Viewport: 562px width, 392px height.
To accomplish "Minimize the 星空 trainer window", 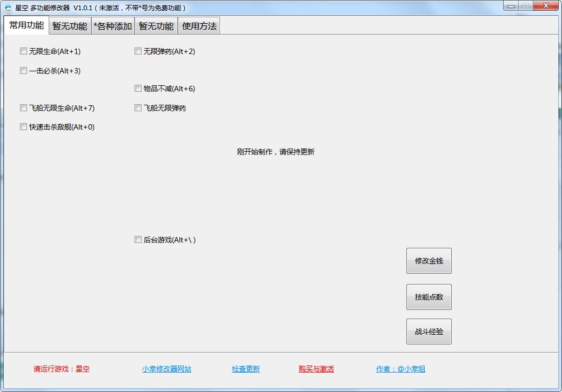I will pyautogui.click(x=511, y=6).
